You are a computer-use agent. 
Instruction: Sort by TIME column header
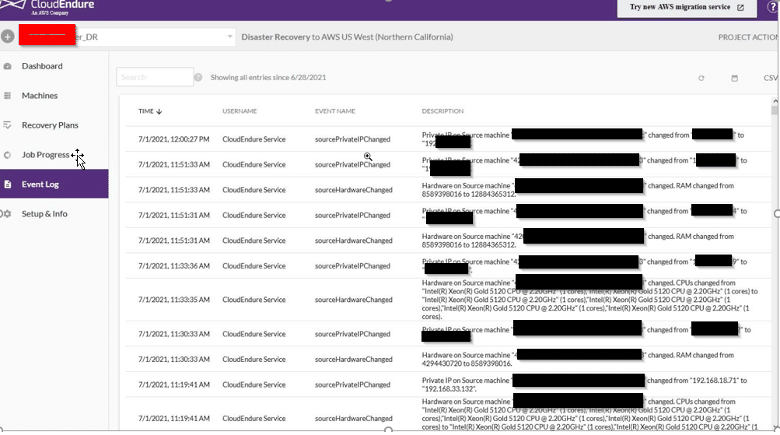tap(146, 111)
